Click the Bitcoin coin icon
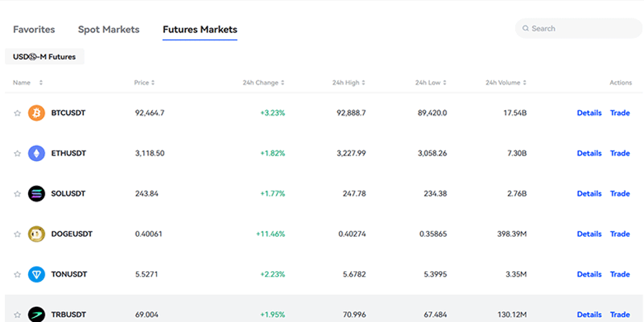 click(36, 113)
